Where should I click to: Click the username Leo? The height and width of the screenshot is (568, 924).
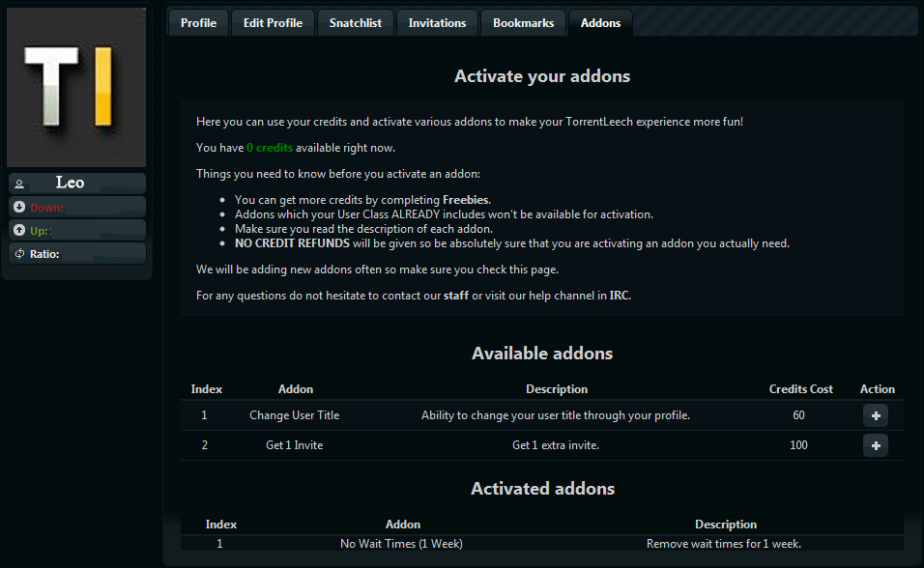point(71,183)
